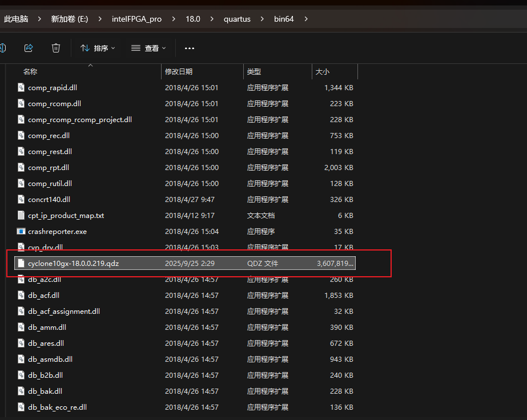Select cyclone10gx-18.0.0.219.qdz file icon
Viewport: 527px width, 420px height.
click(21, 263)
